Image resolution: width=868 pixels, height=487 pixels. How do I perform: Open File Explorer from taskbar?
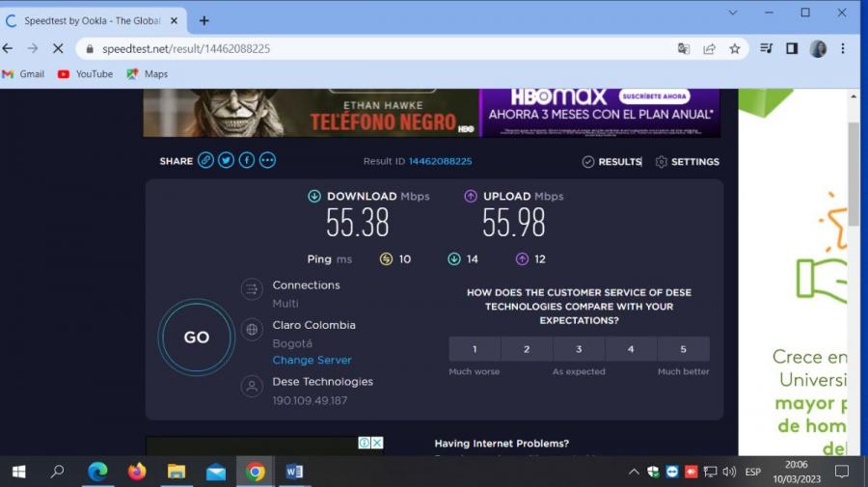click(176, 472)
